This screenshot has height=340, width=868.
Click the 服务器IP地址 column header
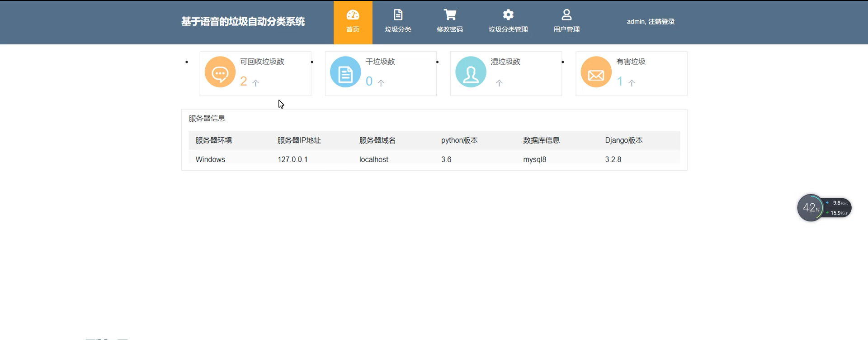tap(299, 140)
